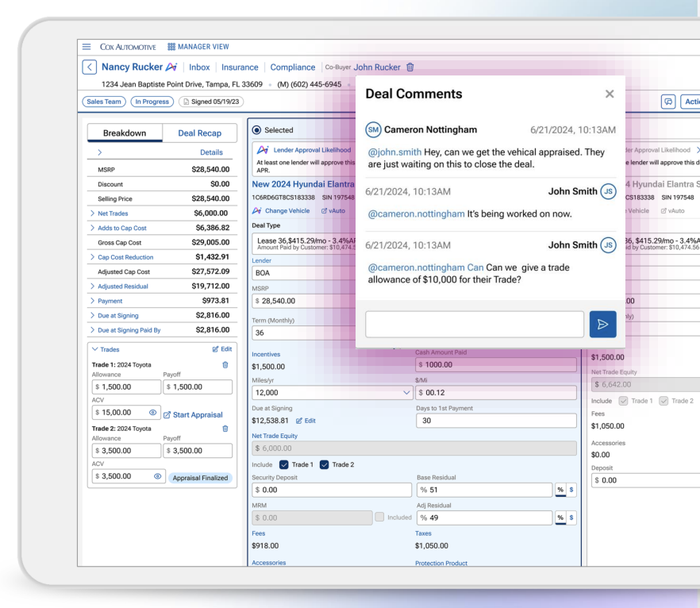Click the @john.smith mention
Viewport: 700px width, 608px height.
click(394, 152)
